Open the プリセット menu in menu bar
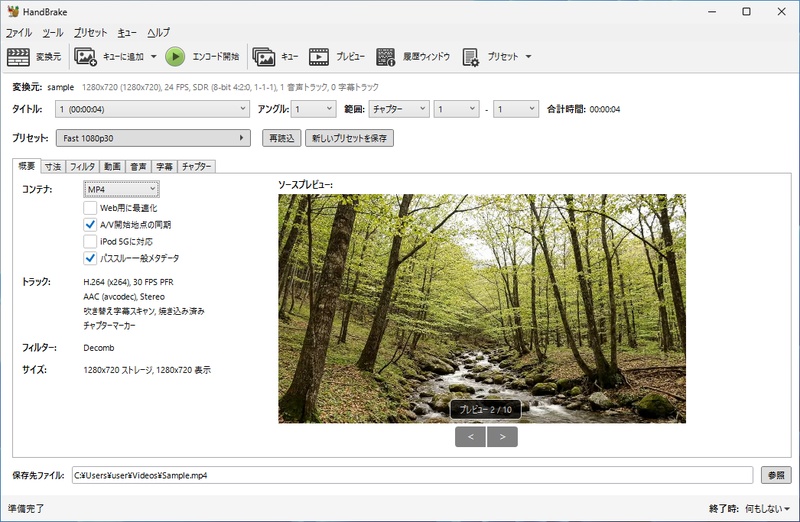Image resolution: width=800 pixels, height=522 pixels. tap(90, 33)
